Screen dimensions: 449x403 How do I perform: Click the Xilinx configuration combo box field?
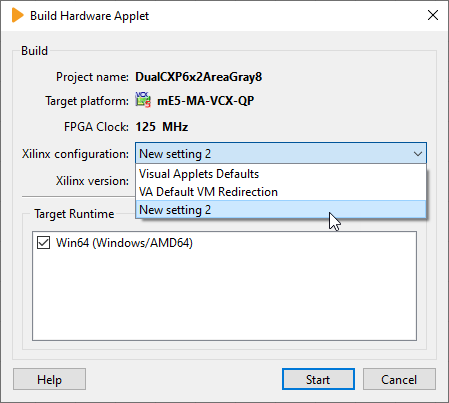(x=281, y=154)
